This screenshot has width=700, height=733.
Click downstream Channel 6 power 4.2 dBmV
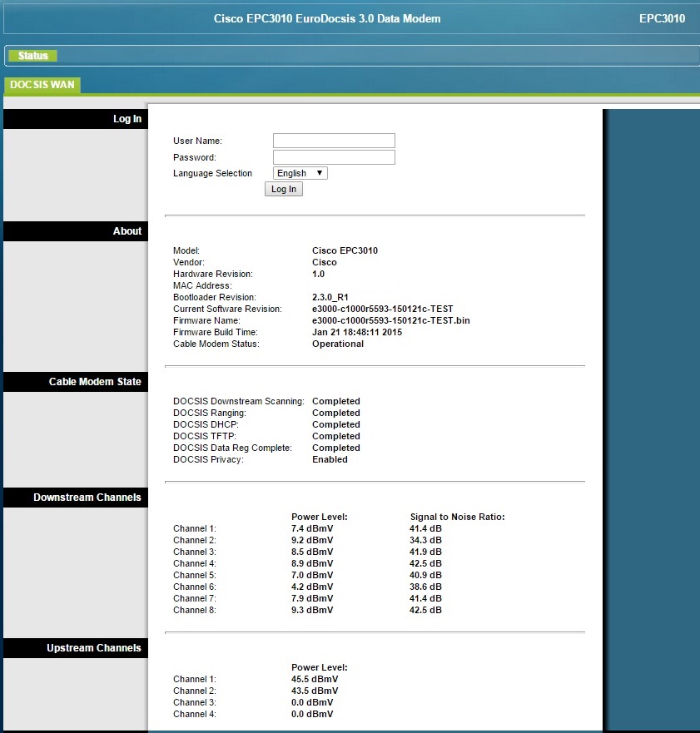pos(312,587)
